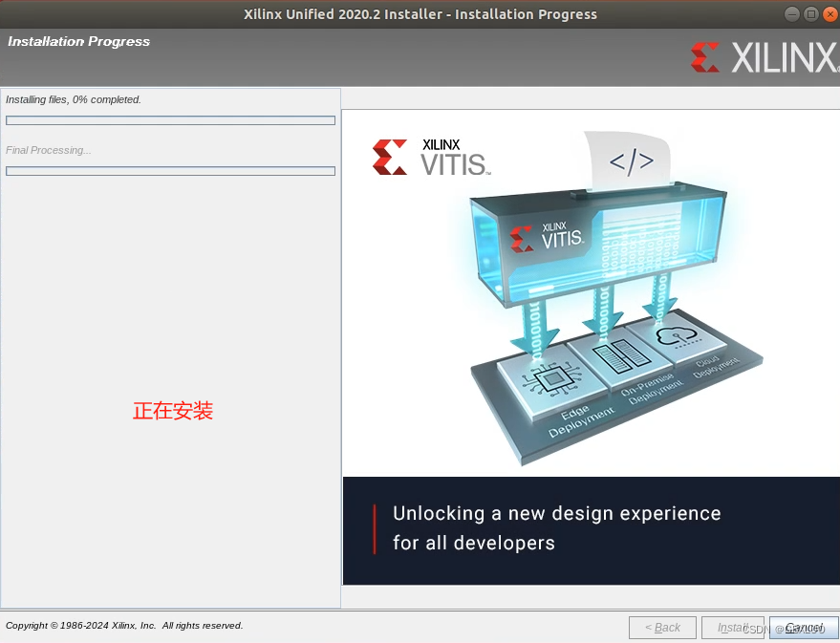This screenshot has width=840, height=643.
Task: Click the Installing files progress bar
Action: [x=170, y=120]
